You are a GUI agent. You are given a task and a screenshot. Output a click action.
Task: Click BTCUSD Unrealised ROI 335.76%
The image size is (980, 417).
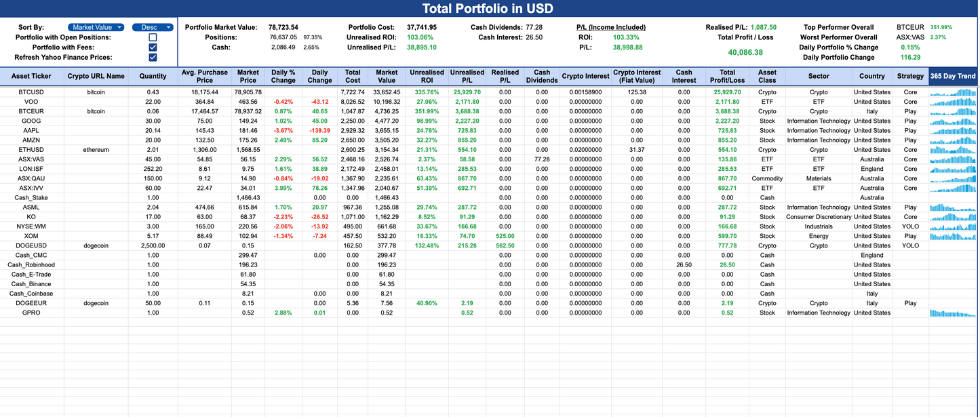[x=427, y=92]
